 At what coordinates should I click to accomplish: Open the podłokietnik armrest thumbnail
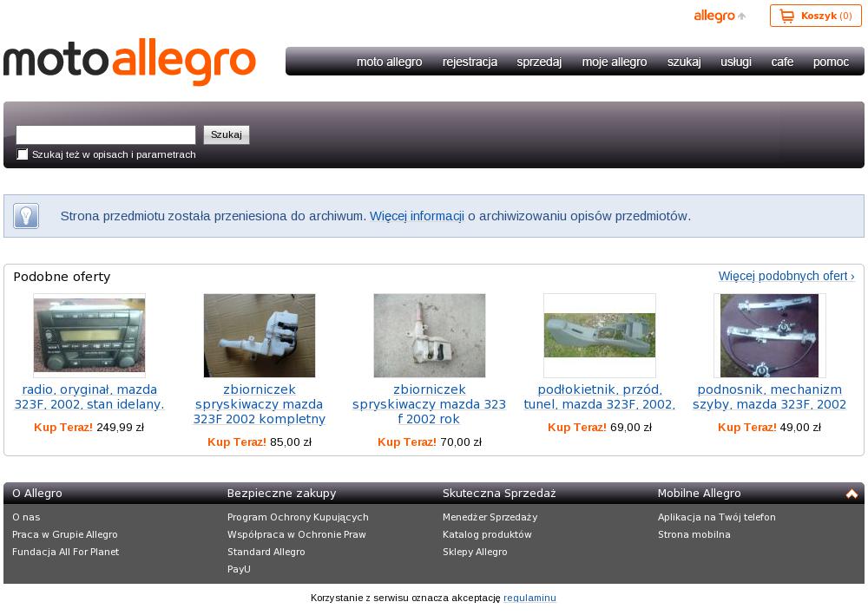tap(600, 336)
